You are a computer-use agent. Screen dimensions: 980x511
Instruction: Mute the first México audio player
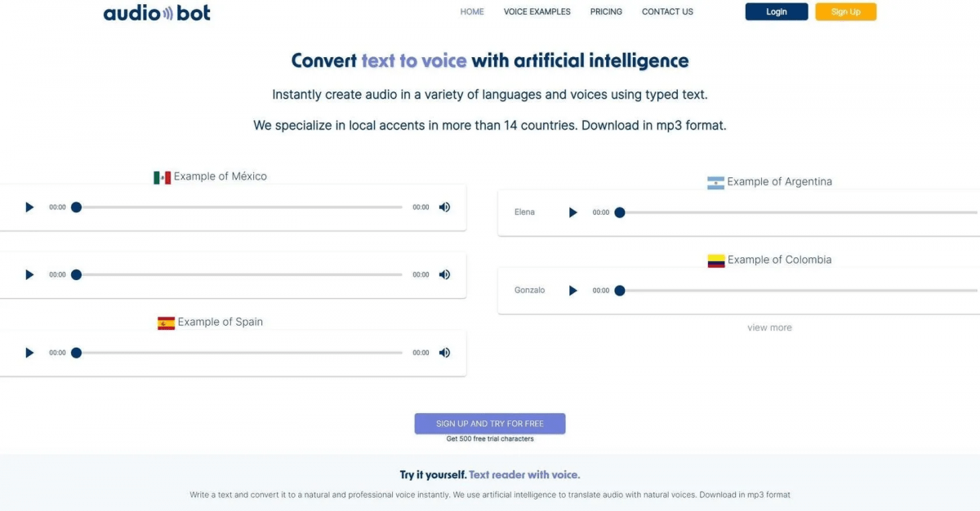click(444, 207)
